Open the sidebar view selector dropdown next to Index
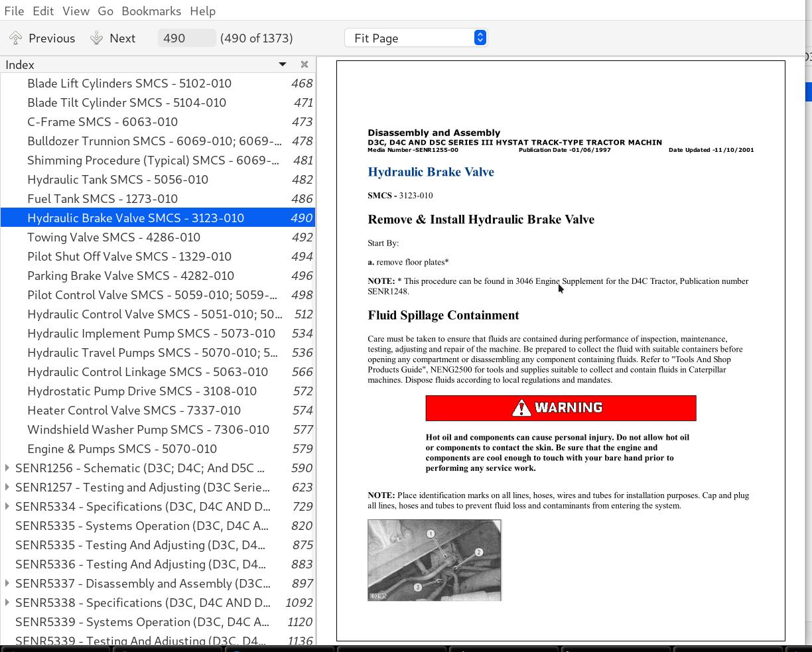The height and width of the screenshot is (652, 812). coord(283,64)
